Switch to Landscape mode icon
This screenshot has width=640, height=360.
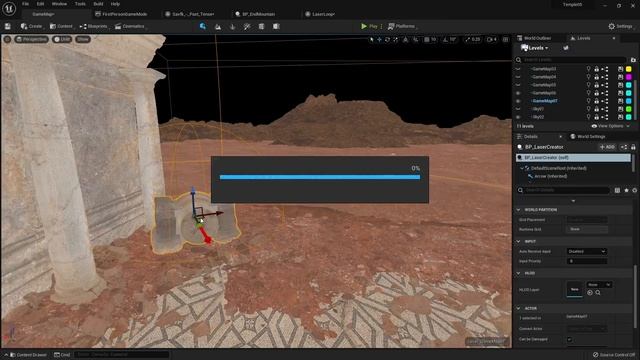(218, 27)
